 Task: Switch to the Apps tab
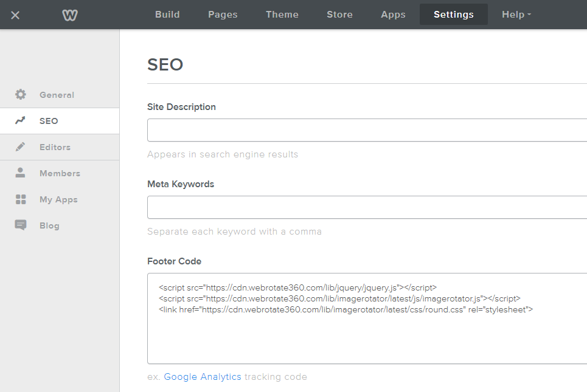pos(393,15)
